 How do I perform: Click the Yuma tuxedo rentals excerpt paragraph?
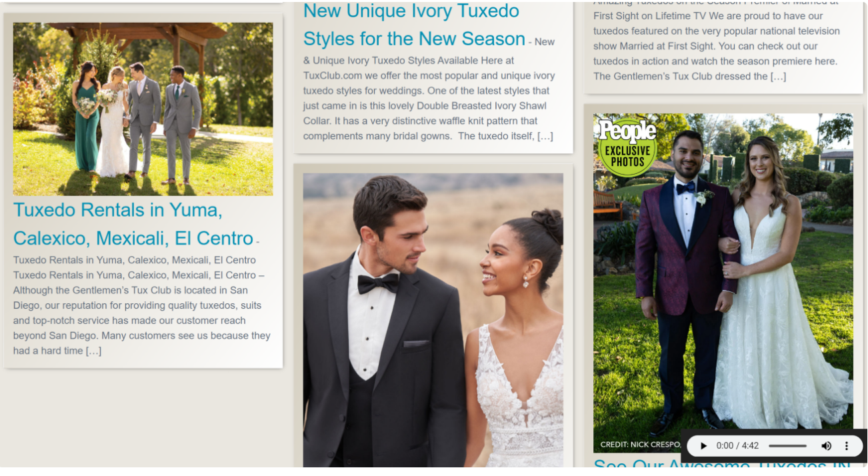[141, 305]
